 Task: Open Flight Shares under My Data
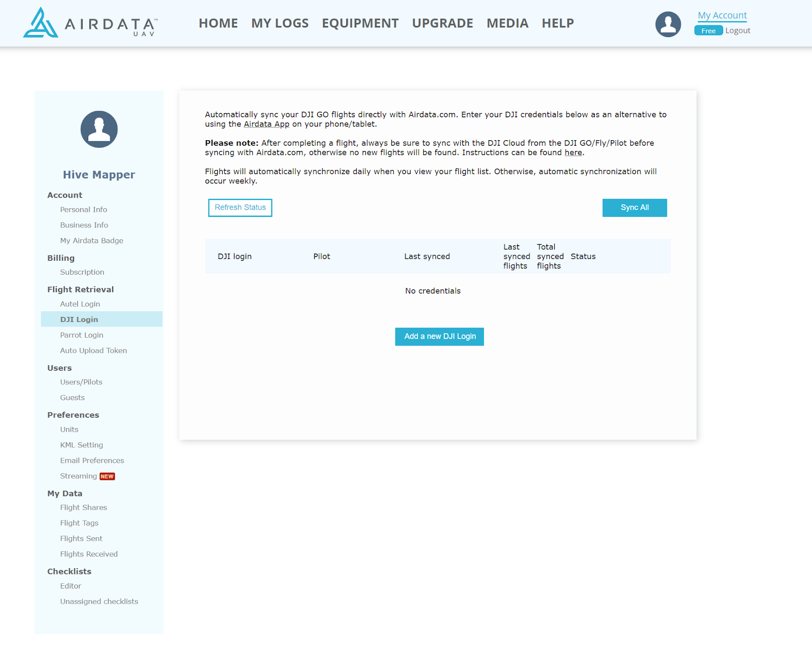pyautogui.click(x=84, y=508)
